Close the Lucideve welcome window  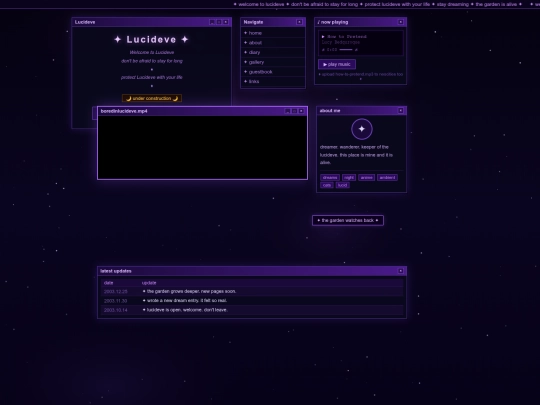[x=226, y=22]
